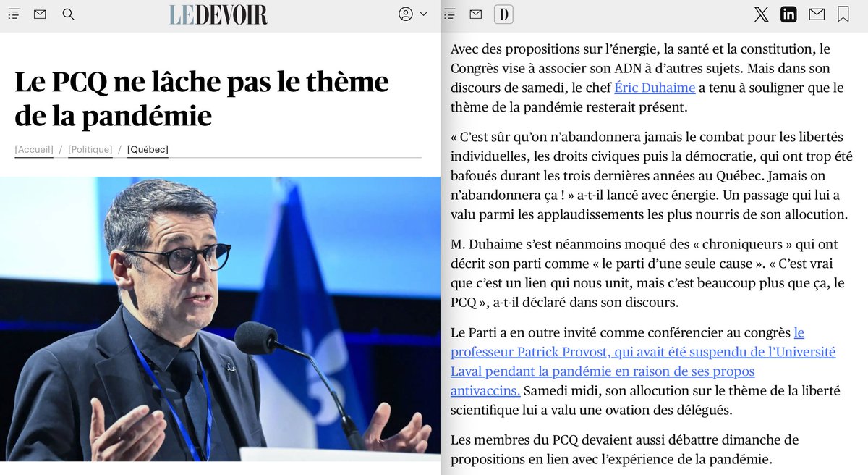
Task: Open the user account profile icon
Action: pos(406,14)
